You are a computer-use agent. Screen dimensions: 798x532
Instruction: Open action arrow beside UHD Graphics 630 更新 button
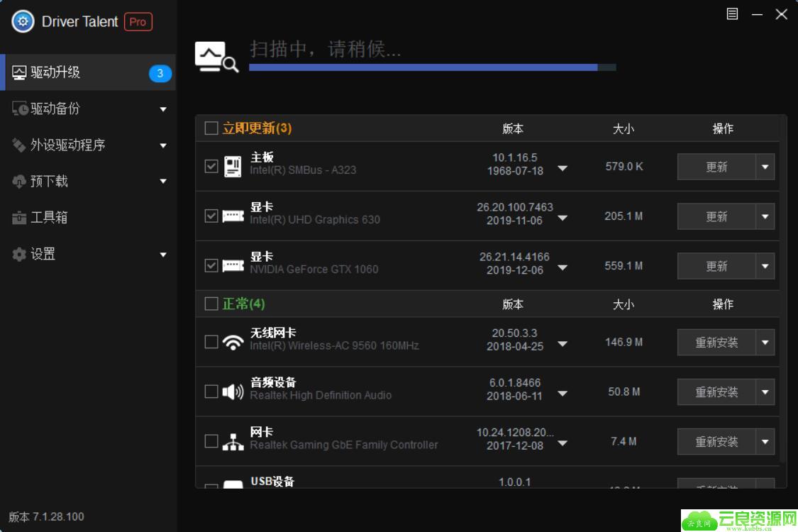(765, 216)
